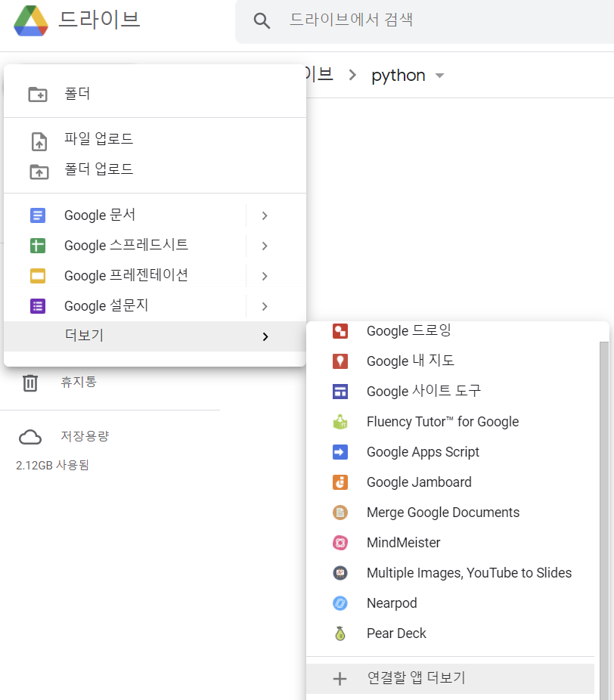Click the yellow Google Slides icon
The image size is (614, 700).
(x=38, y=276)
